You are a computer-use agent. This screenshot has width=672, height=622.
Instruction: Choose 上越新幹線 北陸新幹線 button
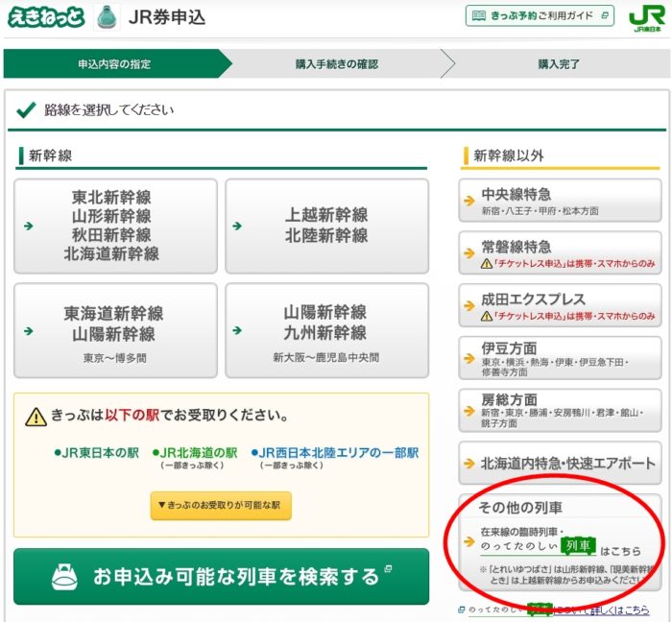click(326, 226)
